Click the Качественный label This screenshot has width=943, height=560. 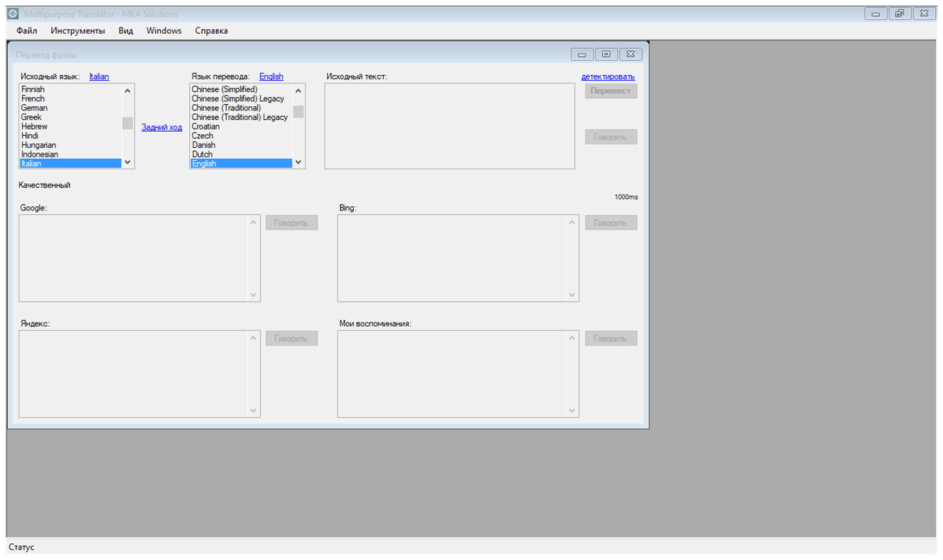point(45,185)
